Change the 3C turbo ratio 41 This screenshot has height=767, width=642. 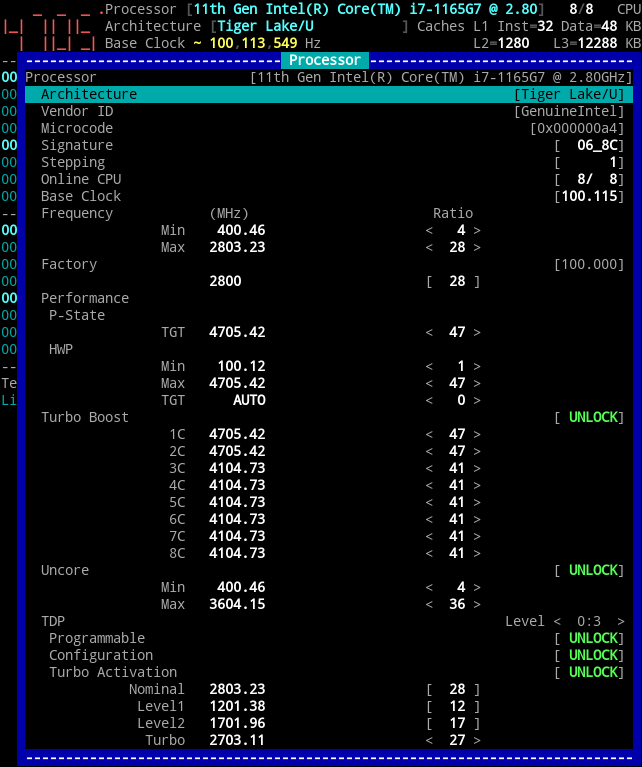coord(453,468)
